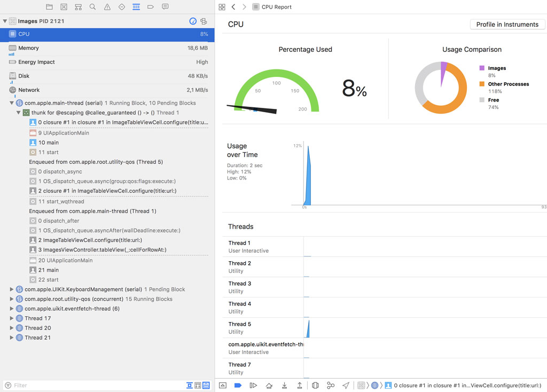Viewport: 547px width, 392px height.
Task: Click the go back arrow in jump bar
Action: click(x=233, y=7)
